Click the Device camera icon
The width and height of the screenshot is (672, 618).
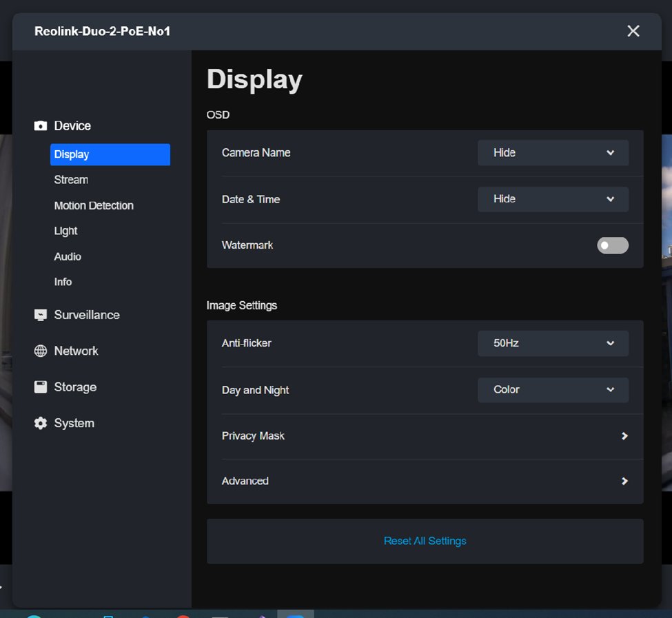pyautogui.click(x=40, y=125)
